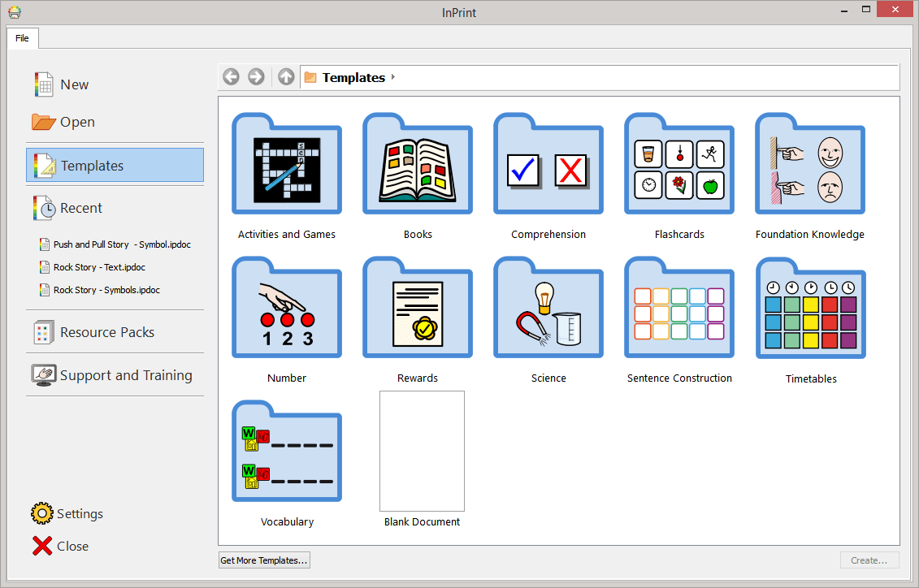Image resolution: width=919 pixels, height=588 pixels.
Task: Open Settings with the gear icon
Action: (42, 513)
